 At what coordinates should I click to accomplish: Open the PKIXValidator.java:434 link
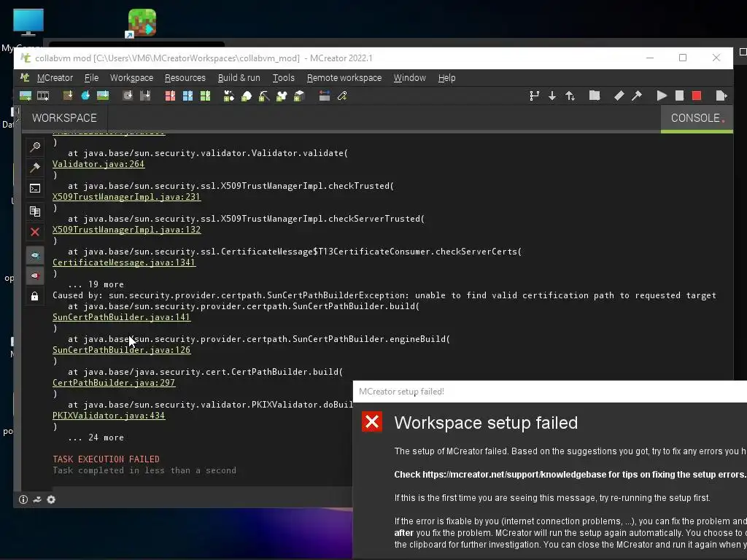coord(109,416)
